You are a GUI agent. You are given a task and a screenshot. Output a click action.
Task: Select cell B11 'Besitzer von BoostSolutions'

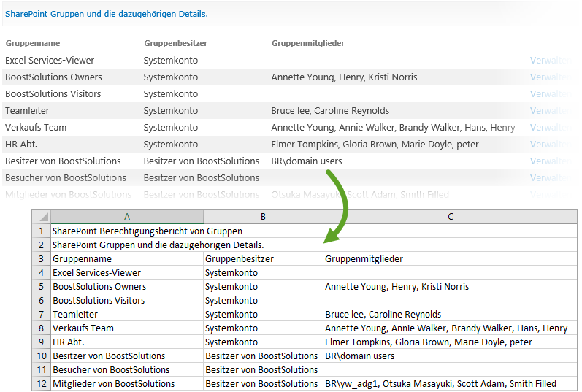pyautogui.click(x=263, y=369)
